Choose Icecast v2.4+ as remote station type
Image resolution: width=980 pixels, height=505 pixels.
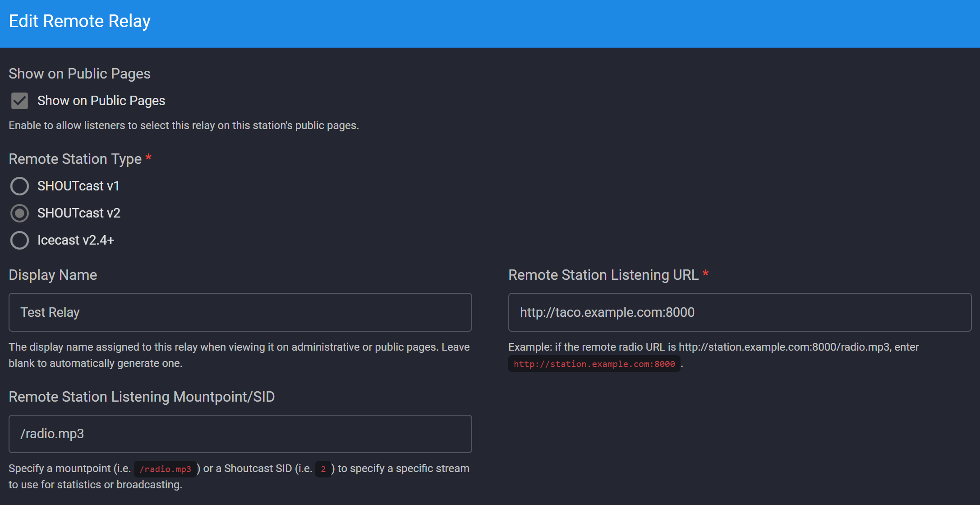pyautogui.click(x=19, y=240)
